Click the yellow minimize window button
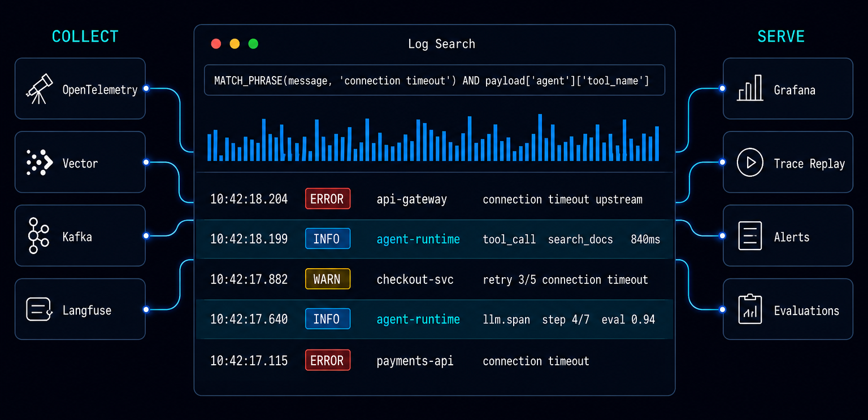 click(235, 43)
